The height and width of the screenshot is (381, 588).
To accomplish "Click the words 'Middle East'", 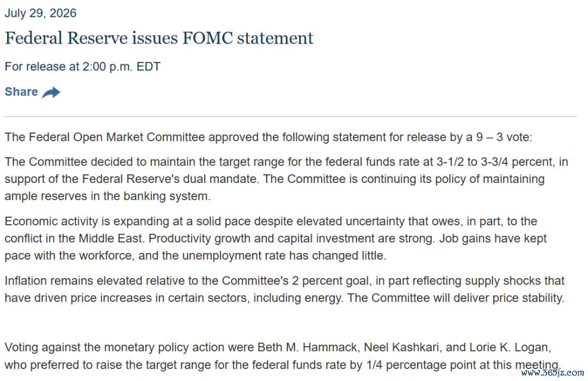I will (x=111, y=238).
